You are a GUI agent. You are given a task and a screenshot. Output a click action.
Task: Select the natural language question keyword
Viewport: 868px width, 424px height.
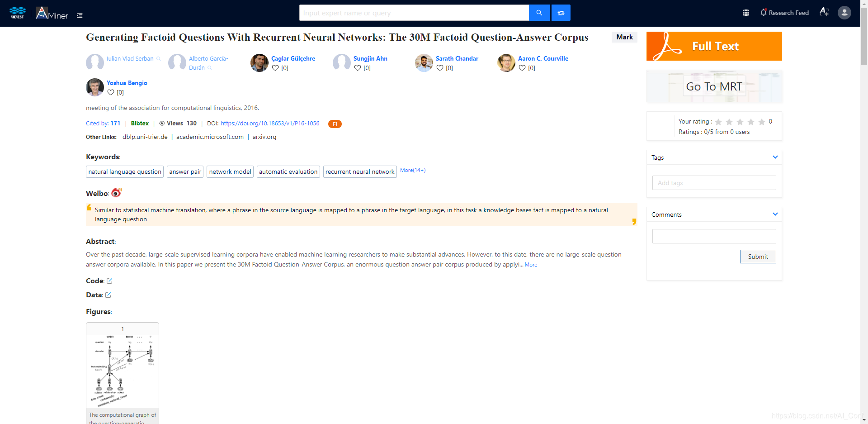125,172
